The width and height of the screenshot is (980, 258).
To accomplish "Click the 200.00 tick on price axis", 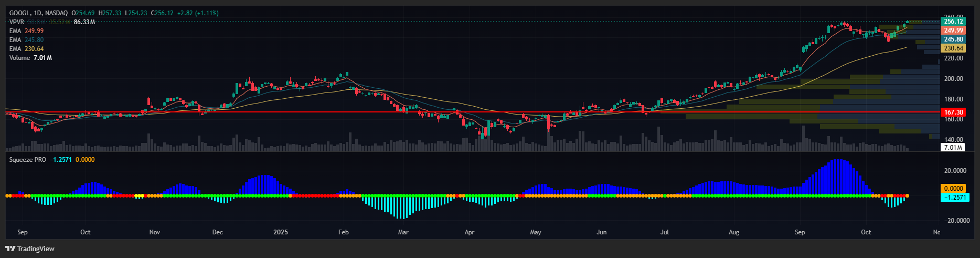I will click(953, 79).
